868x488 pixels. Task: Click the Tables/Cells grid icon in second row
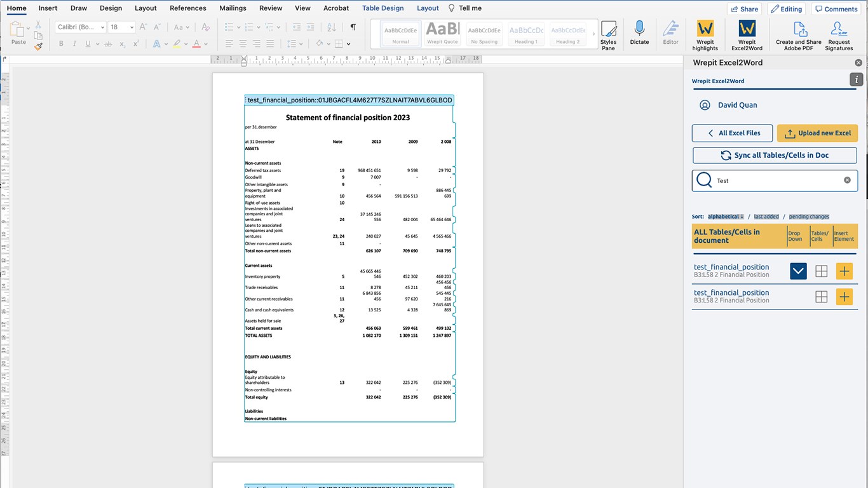click(821, 297)
